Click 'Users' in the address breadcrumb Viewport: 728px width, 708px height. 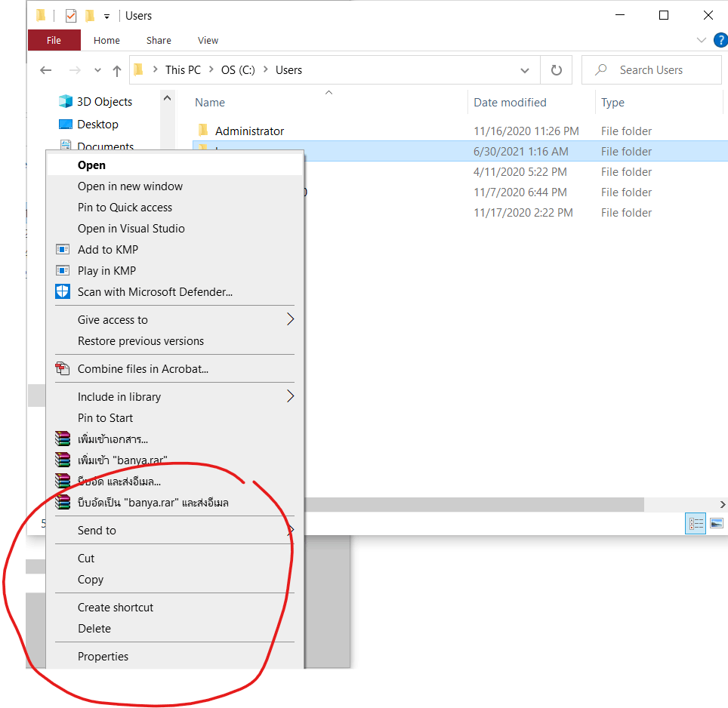288,70
